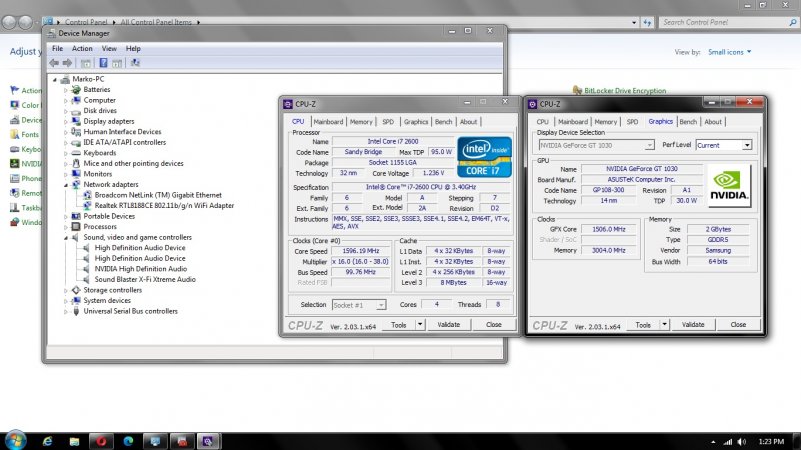Collapse the Marko-PC root node
Viewport: 801px width, 450px height.
55,79
